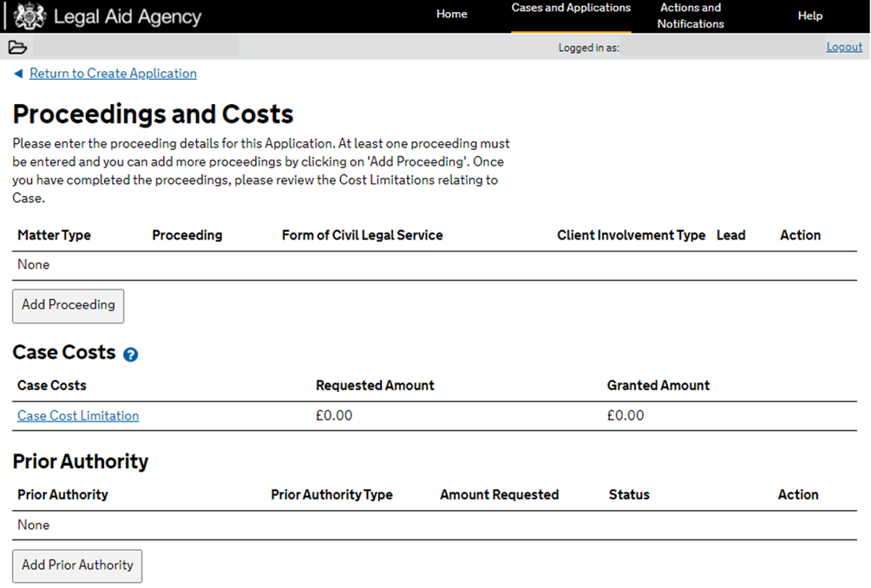Open the Case Cost Limitation link
Viewport: 871px width, 588px height.
78,415
